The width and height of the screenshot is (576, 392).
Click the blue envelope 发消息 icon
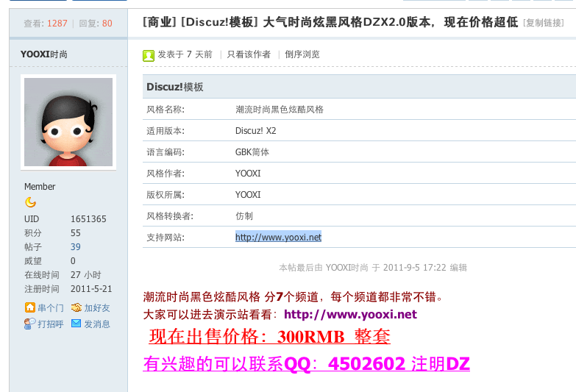76,324
